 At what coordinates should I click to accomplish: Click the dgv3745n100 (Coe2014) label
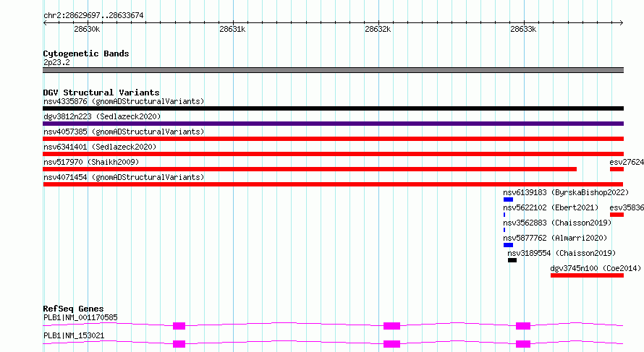596,268
